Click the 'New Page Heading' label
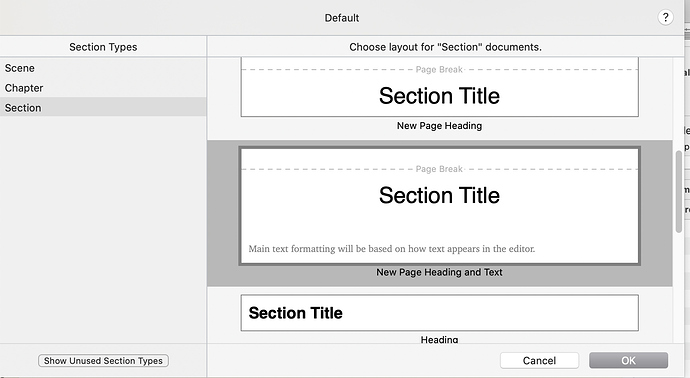690x378 pixels. click(x=439, y=126)
